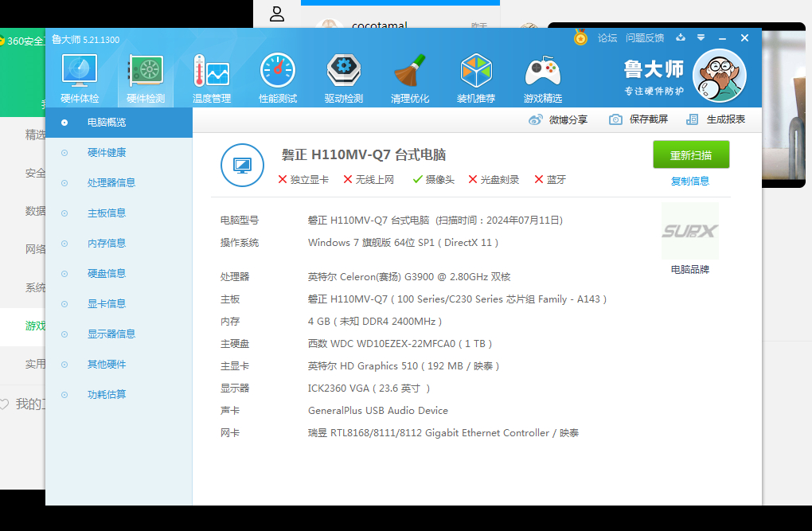This screenshot has height=531, width=812.
Task: Open the title bar main menu arrow
Action: point(701,37)
